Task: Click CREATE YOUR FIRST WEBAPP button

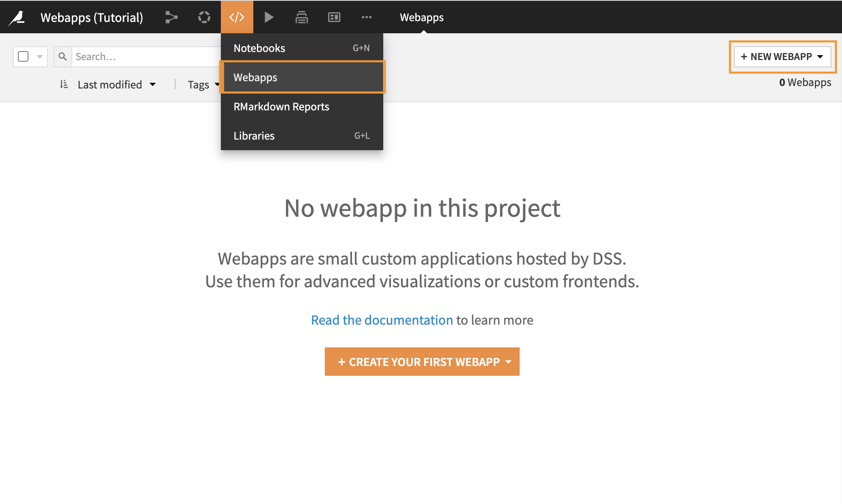Action: 422,361
